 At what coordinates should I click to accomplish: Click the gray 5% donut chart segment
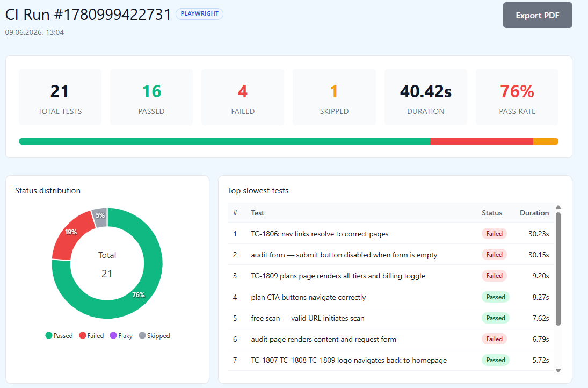tap(100, 215)
